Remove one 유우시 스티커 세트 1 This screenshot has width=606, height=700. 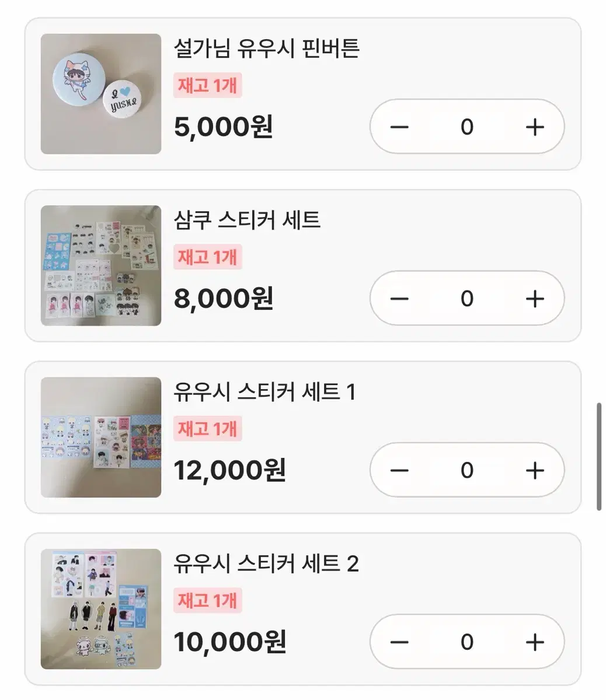pyautogui.click(x=399, y=470)
